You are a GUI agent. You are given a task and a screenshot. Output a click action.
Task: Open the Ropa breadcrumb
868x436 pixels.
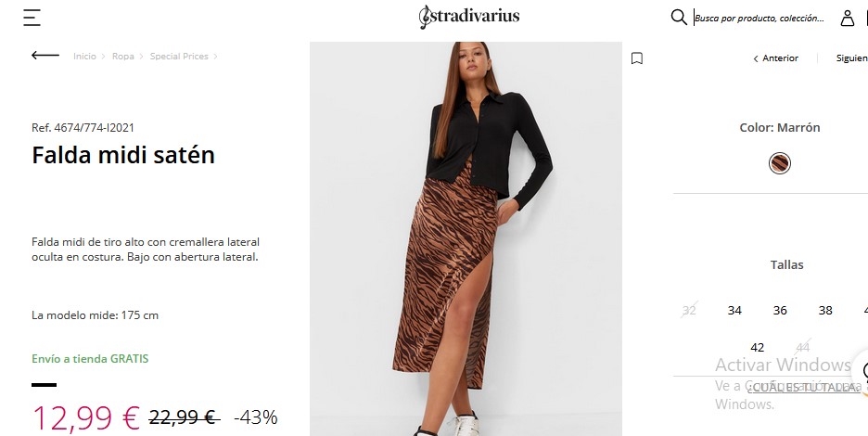(123, 57)
